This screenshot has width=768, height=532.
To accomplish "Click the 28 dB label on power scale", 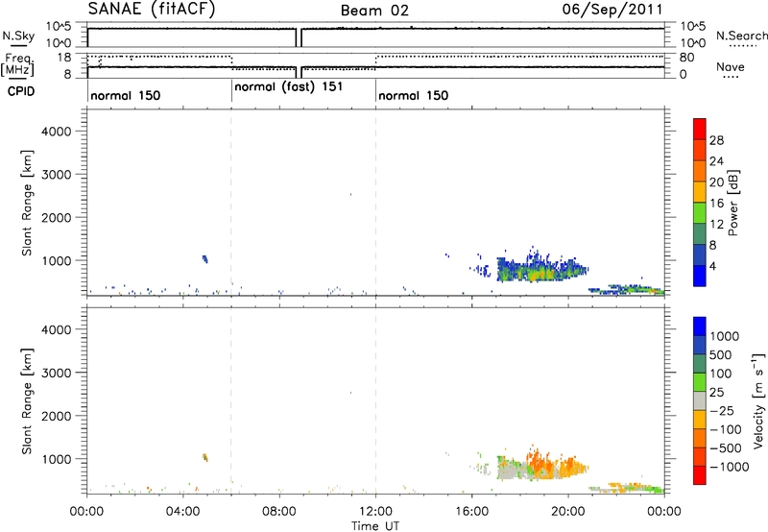I will coord(716,140).
